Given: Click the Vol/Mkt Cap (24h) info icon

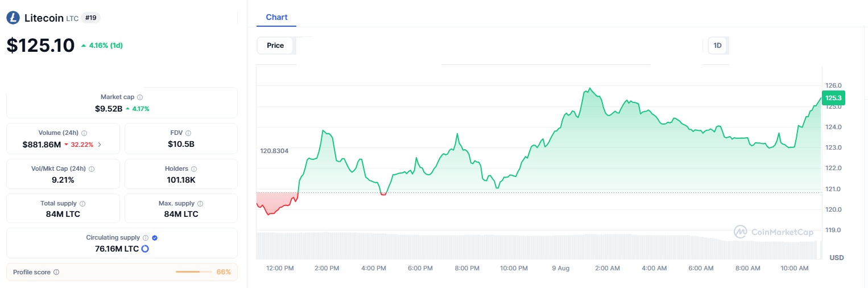Looking at the screenshot, I should point(92,169).
